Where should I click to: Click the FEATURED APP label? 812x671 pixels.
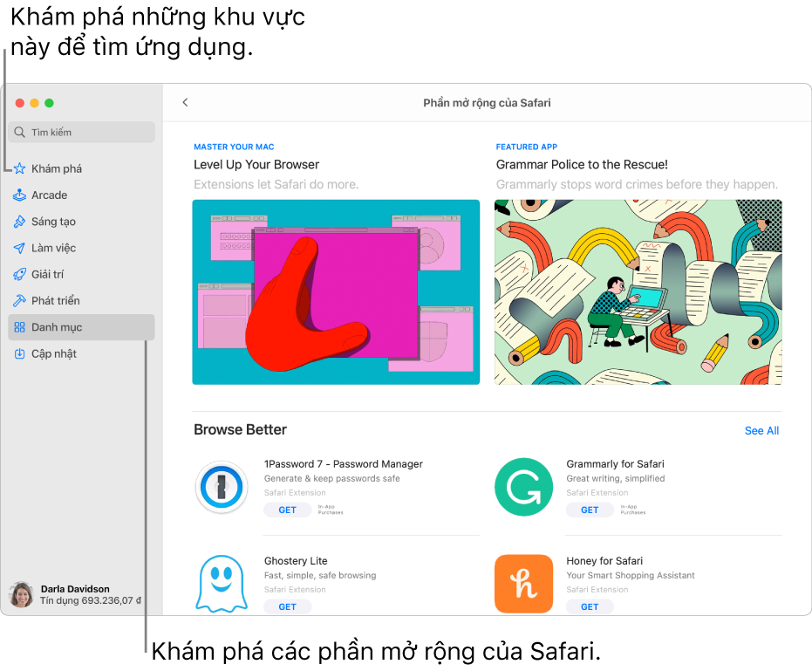point(527,147)
